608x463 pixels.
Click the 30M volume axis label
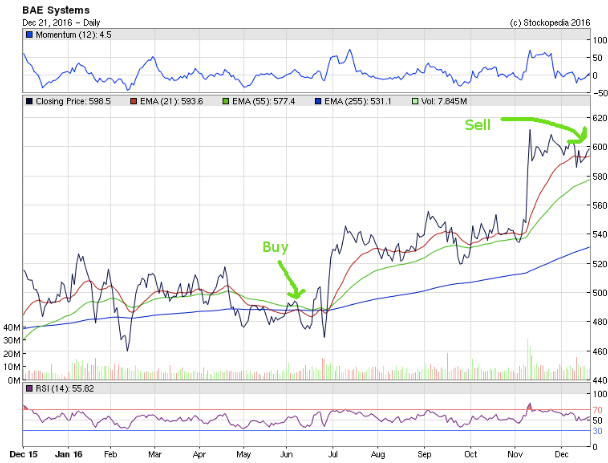tap(12, 340)
